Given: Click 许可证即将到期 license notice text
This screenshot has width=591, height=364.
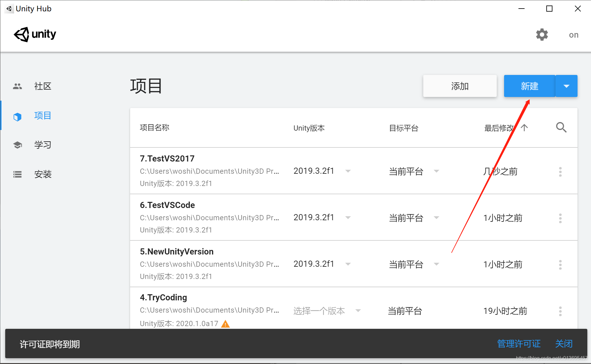Looking at the screenshot, I should pyautogui.click(x=50, y=344).
